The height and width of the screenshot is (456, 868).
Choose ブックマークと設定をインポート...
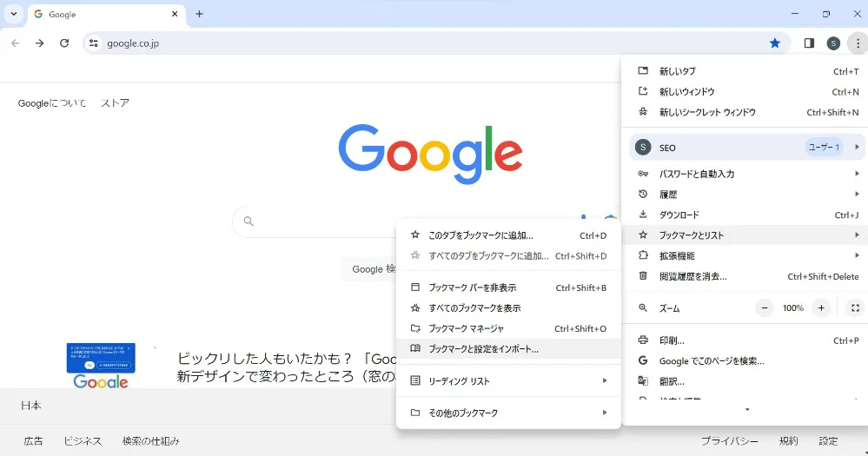[x=509, y=349]
